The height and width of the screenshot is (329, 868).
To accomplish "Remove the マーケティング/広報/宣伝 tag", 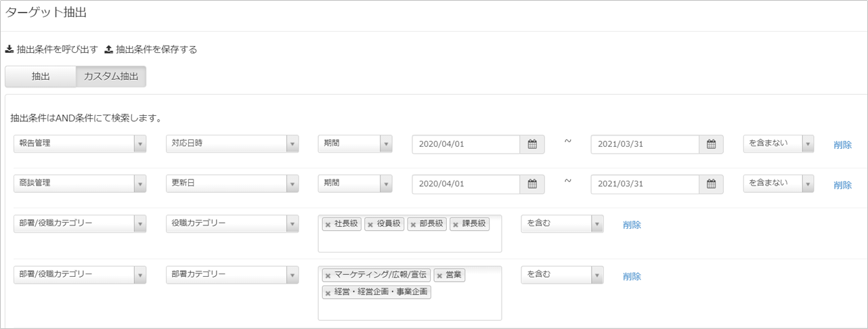I will (328, 276).
